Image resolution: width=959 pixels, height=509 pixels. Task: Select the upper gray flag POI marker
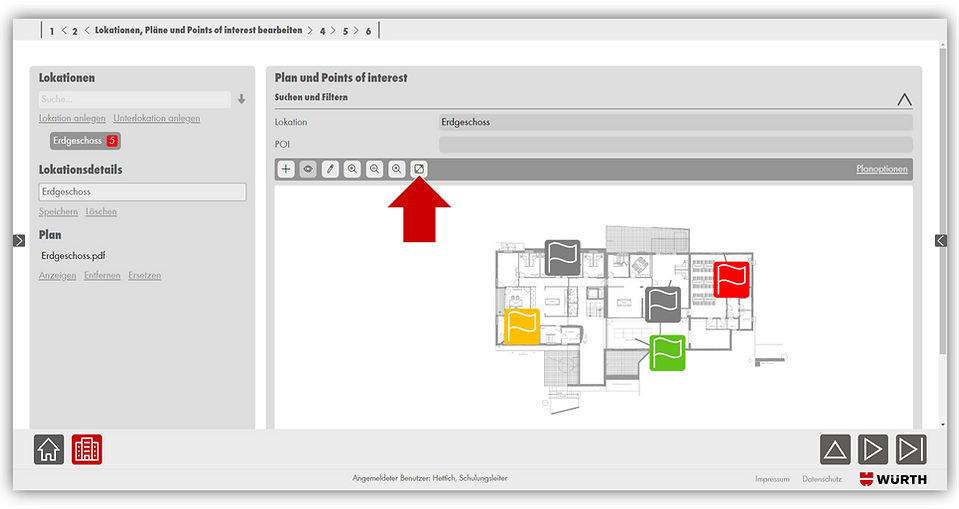coord(563,258)
